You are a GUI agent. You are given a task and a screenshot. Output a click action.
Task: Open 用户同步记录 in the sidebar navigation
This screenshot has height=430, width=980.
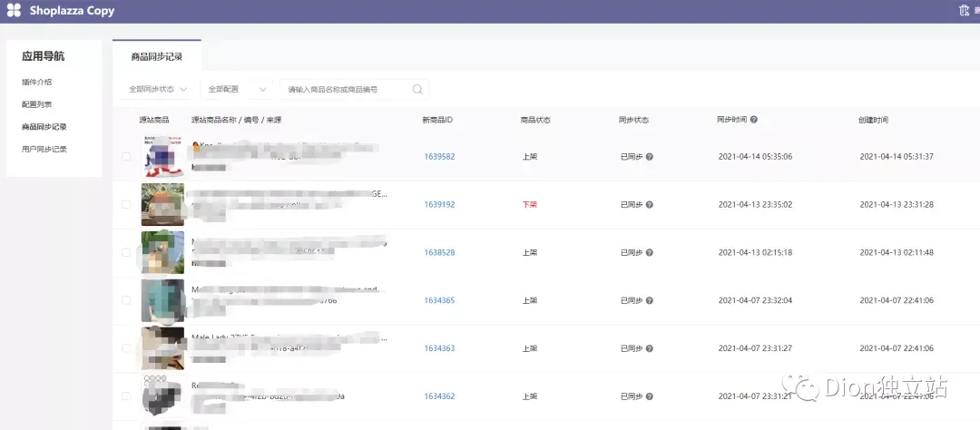pyautogui.click(x=44, y=150)
